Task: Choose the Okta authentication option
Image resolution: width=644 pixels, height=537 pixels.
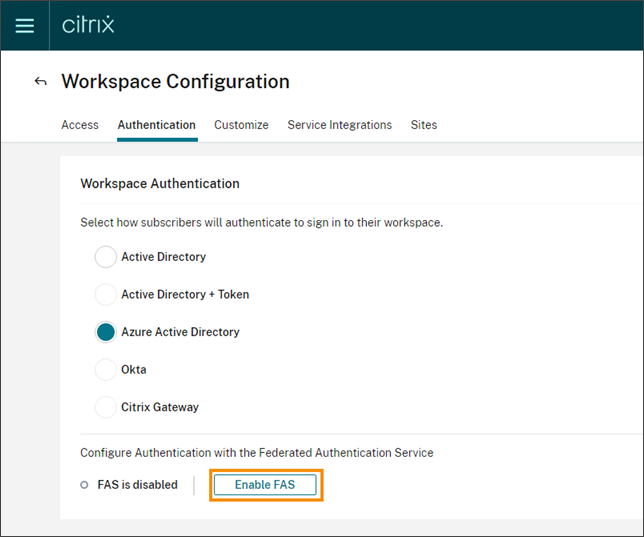Action: 106,369
